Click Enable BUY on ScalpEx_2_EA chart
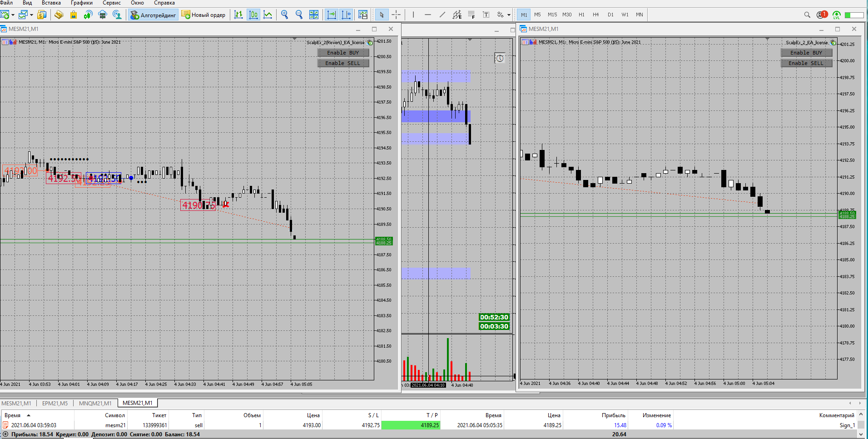 pos(806,53)
